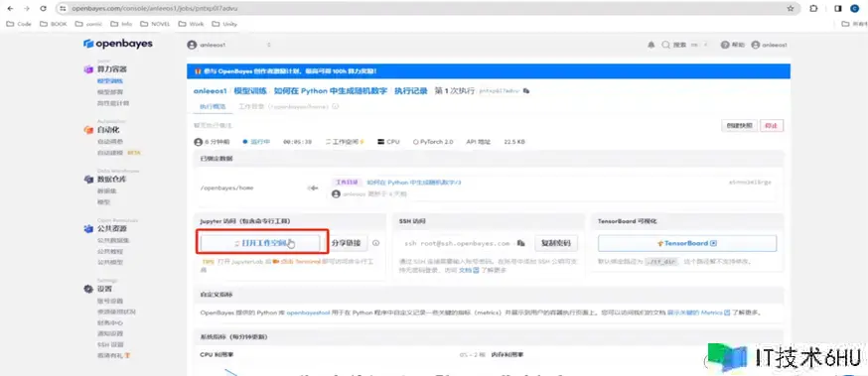Go back in the browser

(x=10, y=8)
